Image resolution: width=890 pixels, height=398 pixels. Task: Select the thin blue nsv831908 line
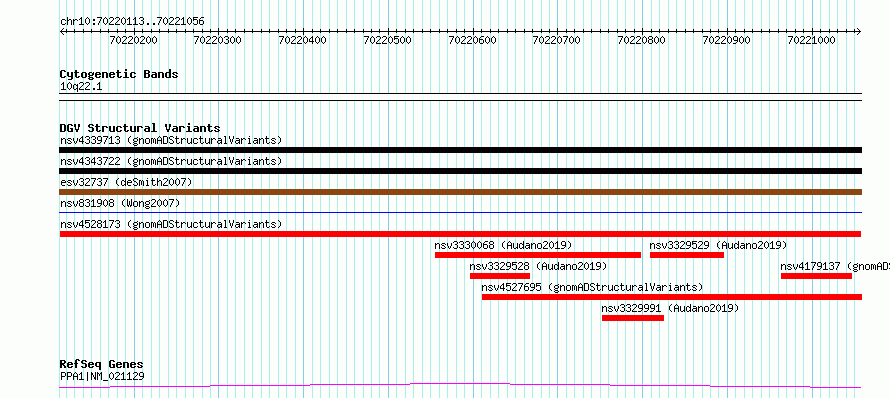coord(460,213)
